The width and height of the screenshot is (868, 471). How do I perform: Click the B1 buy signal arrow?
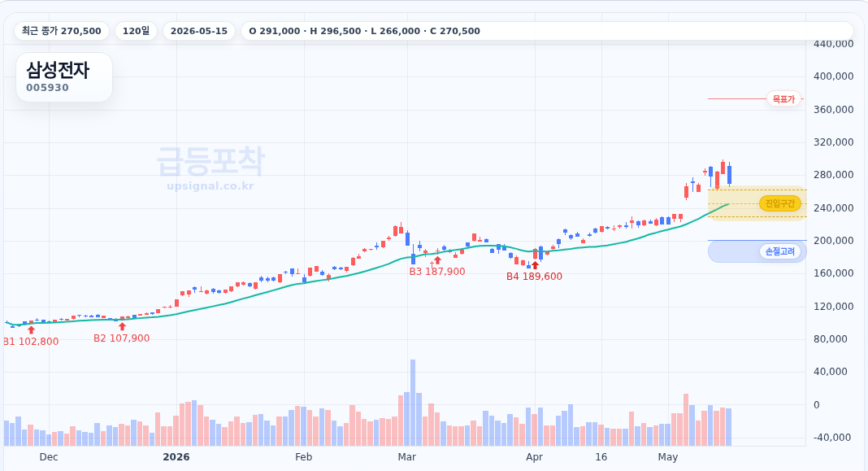point(31,329)
